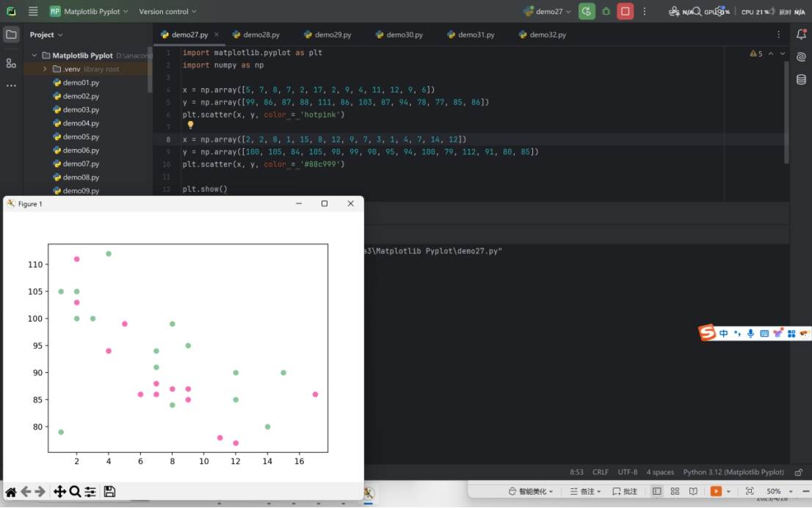Click the orange slideshow play button at bottom
The width and height of the screenshot is (812, 508).
pyautogui.click(x=717, y=491)
